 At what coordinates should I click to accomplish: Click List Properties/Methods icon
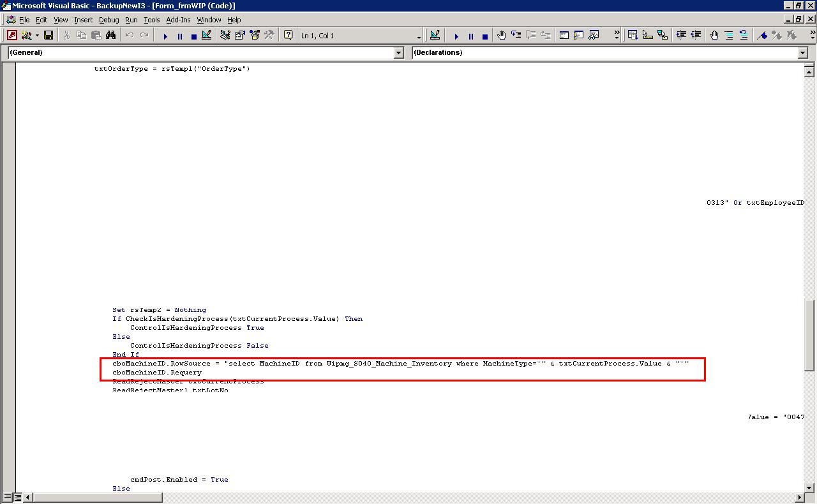[x=633, y=36]
